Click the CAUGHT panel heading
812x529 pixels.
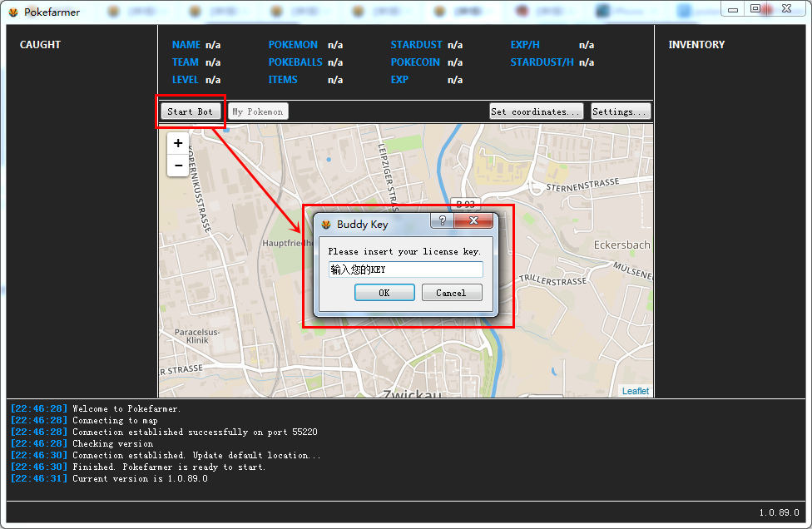[x=40, y=45]
